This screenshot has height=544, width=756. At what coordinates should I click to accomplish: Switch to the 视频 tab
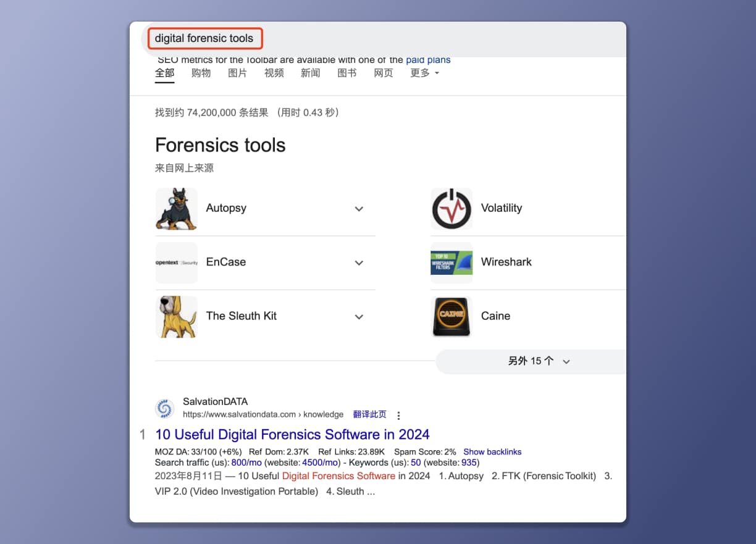pos(274,73)
